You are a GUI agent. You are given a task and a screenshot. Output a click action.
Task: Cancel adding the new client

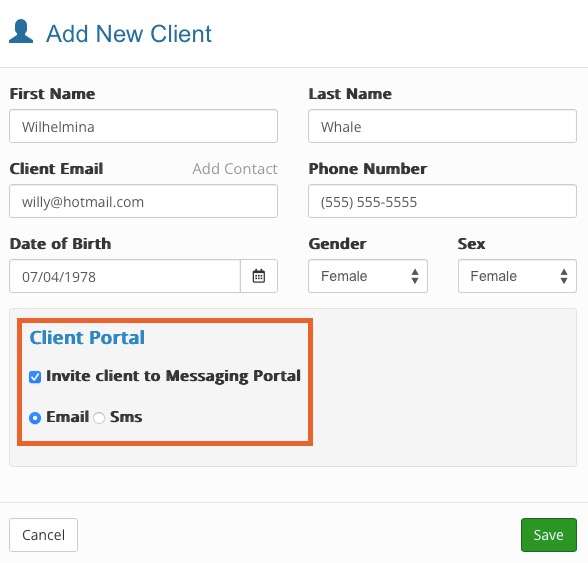tap(44, 535)
